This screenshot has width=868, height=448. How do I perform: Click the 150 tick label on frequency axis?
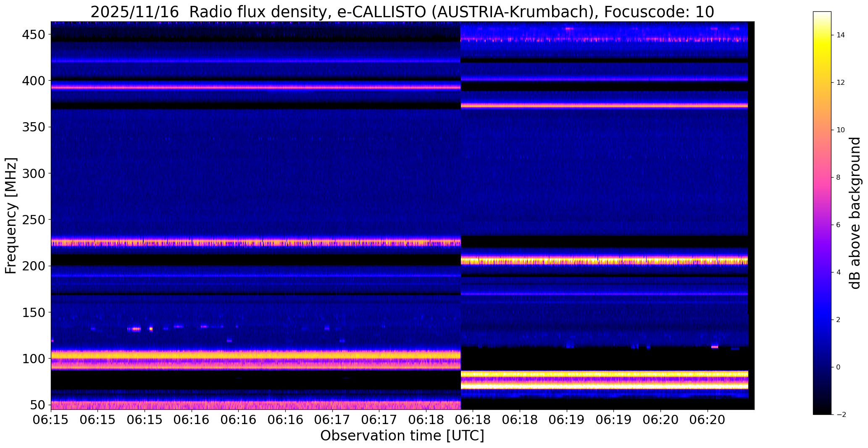click(x=34, y=312)
